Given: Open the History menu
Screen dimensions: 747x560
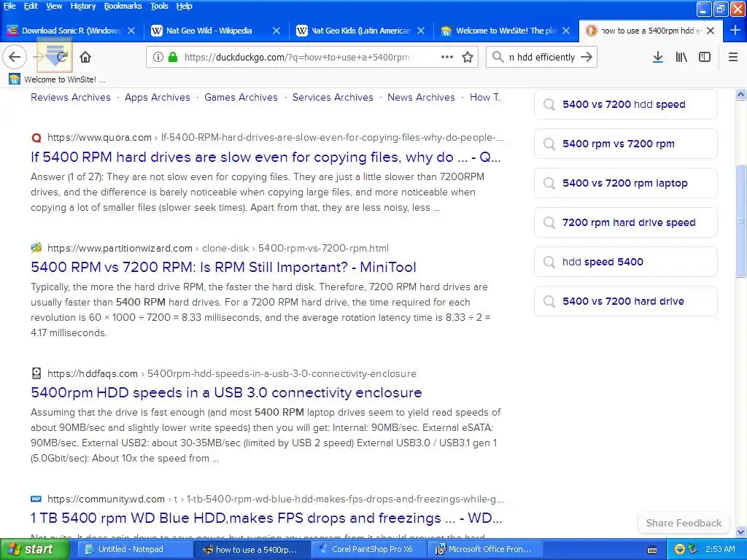Looking at the screenshot, I should [x=83, y=6].
